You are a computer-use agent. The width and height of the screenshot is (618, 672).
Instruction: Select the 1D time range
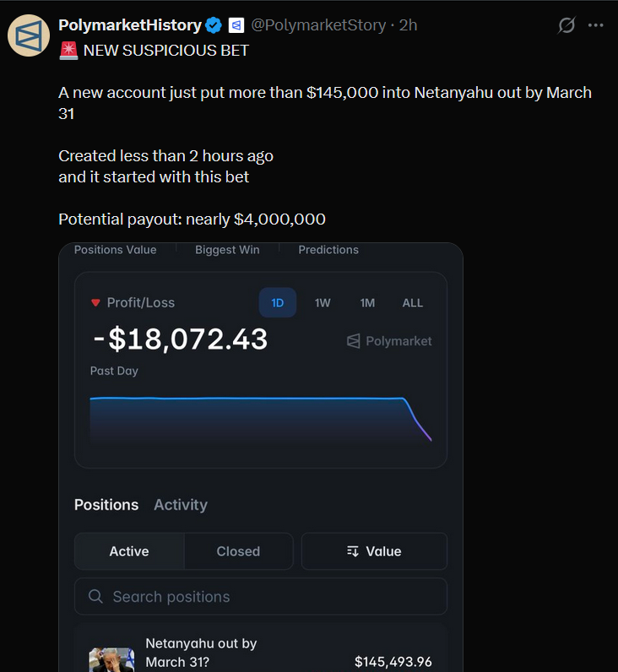coord(277,303)
